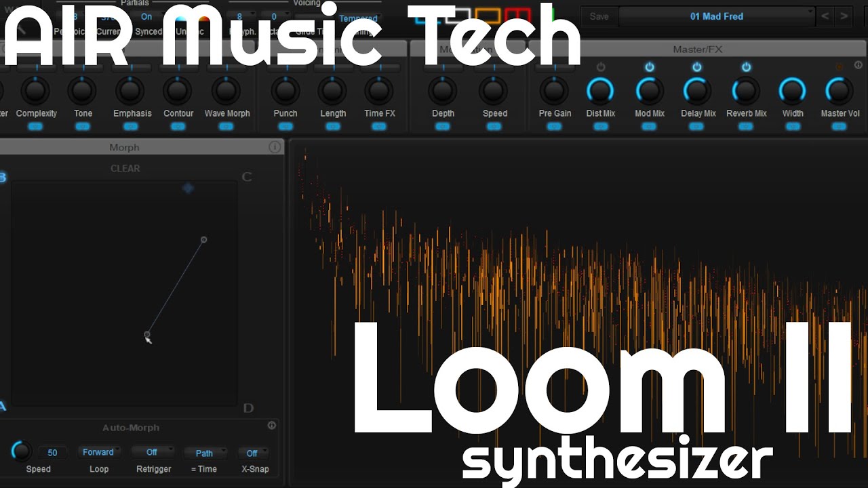Viewport: 868px width, 488px height.
Task: Toggle the Dist Mix power icon
Action: click(x=600, y=67)
